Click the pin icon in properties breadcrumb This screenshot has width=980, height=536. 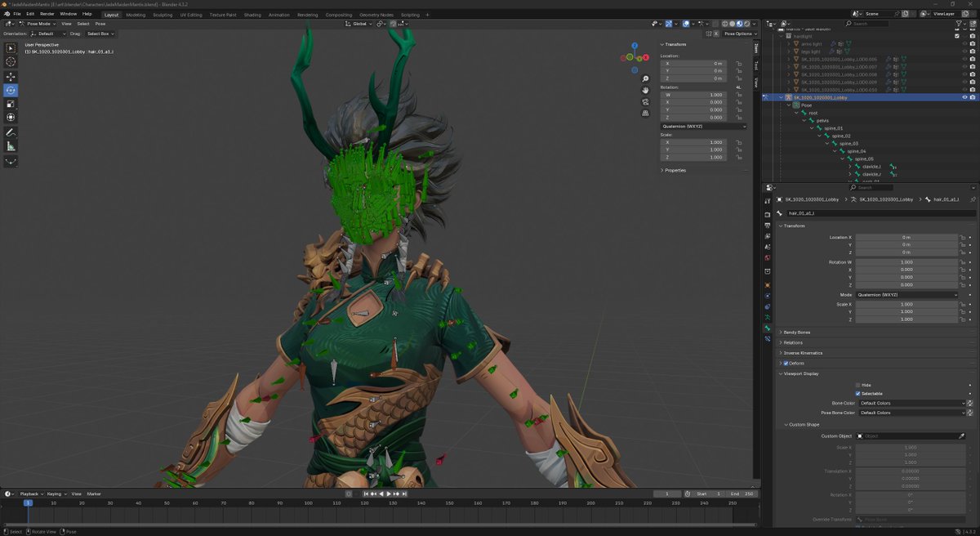pos(972,199)
